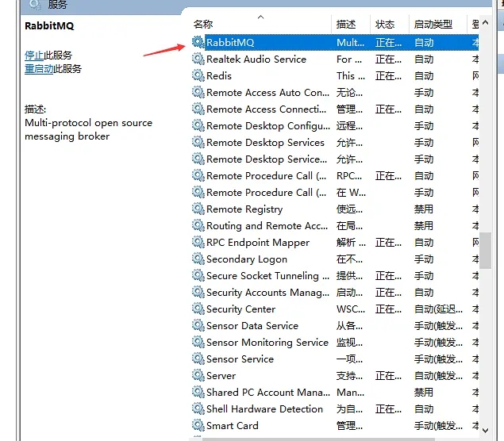Screen dimensions: 504x441
Task: Click gear icon next to Sensor Data Service
Action: 198,326
